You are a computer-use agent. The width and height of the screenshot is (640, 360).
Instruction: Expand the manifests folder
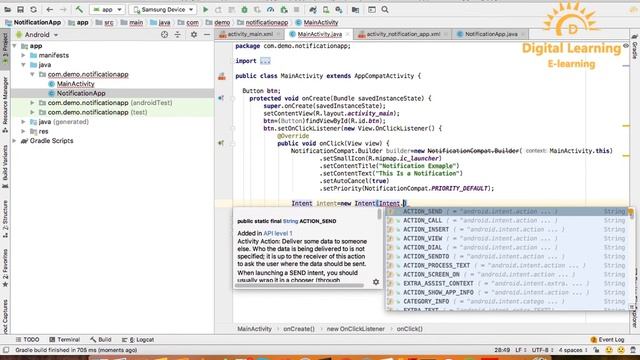[23, 55]
